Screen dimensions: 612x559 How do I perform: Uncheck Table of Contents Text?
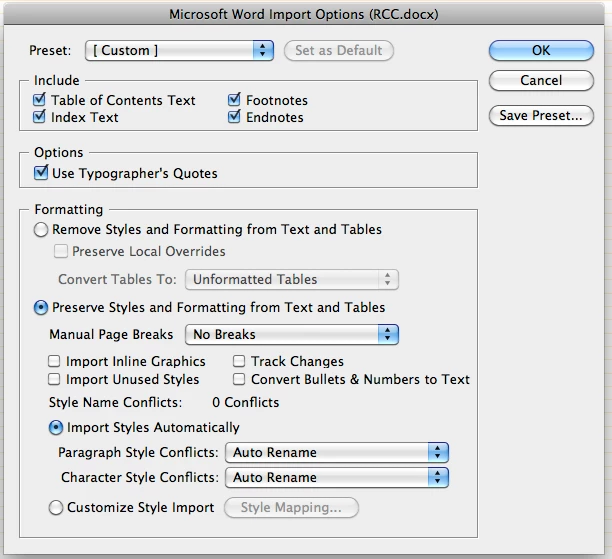pos(39,100)
